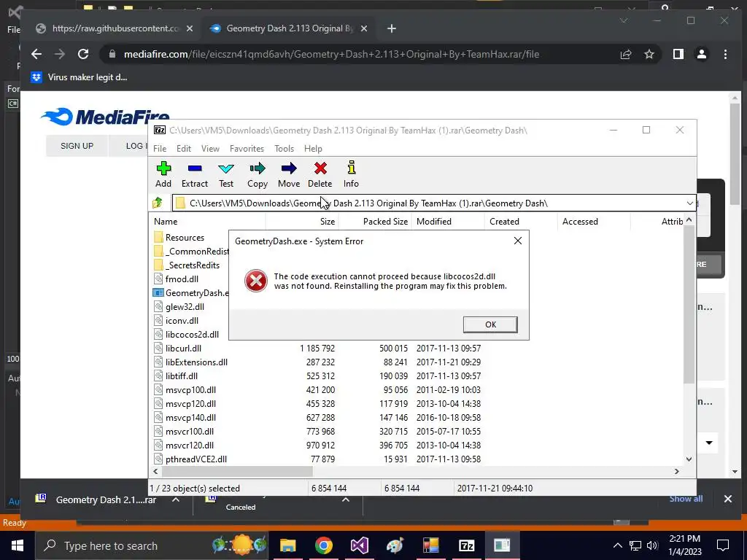Select msvcp120.dll file row

click(x=317, y=403)
